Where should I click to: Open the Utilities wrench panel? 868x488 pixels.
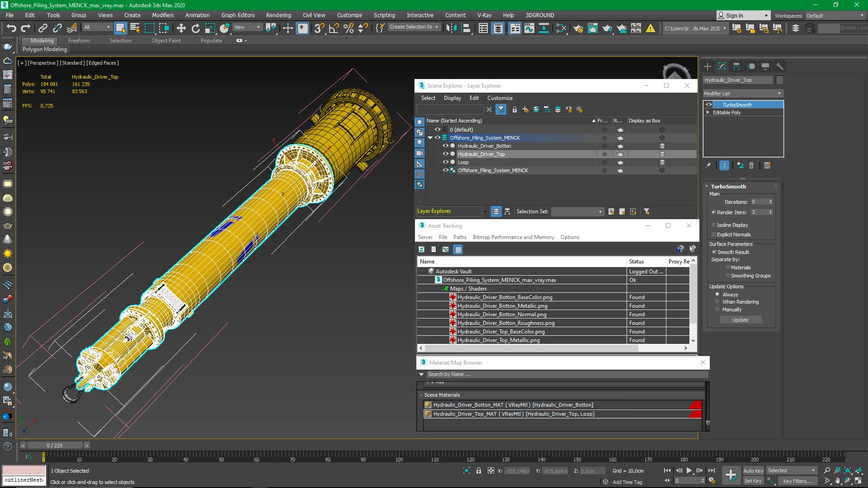tap(780, 66)
